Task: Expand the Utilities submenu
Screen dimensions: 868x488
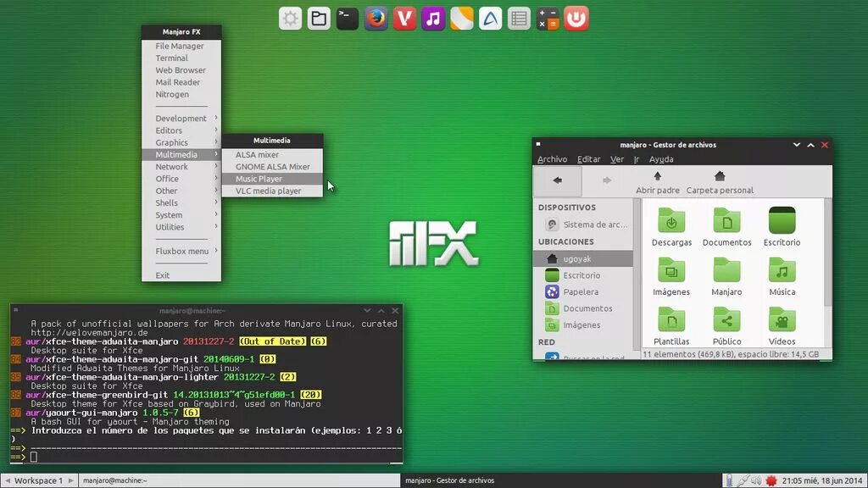Action: click(x=181, y=227)
